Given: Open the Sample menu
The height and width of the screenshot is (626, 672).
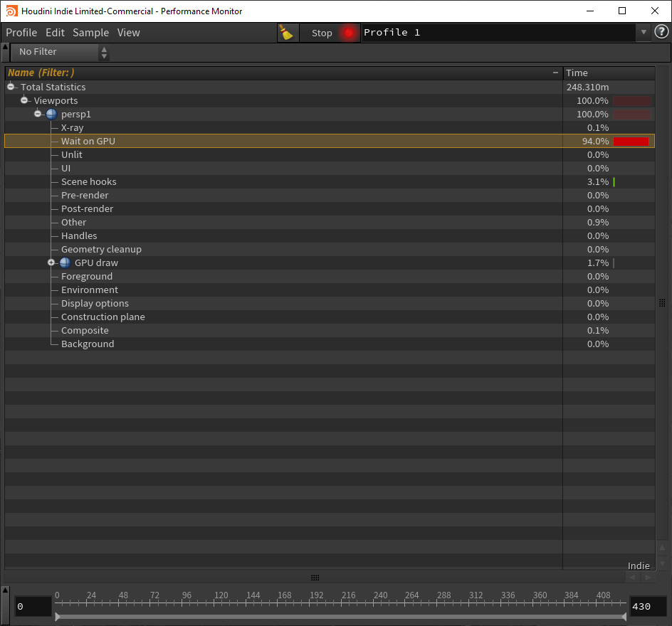Looking at the screenshot, I should click(x=91, y=33).
